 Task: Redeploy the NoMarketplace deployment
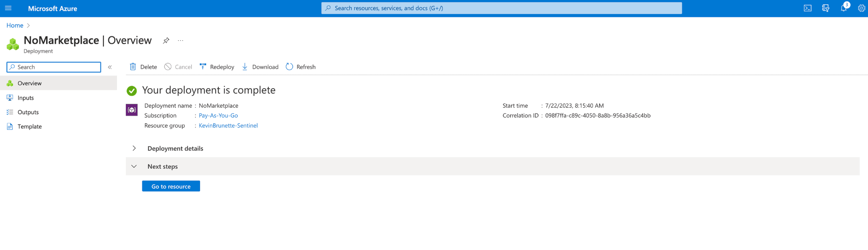[217, 67]
